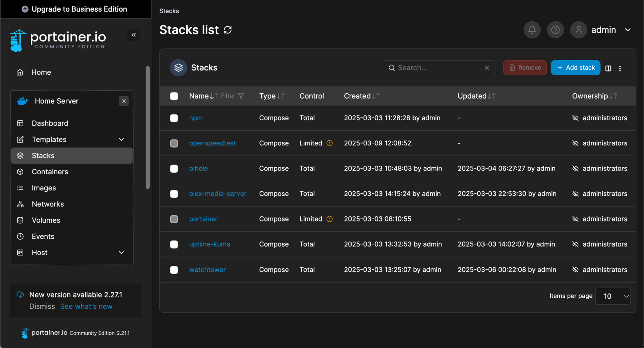The width and height of the screenshot is (644, 348).
Task: Expand the Templates sidebar section
Action: tap(121, 139)
